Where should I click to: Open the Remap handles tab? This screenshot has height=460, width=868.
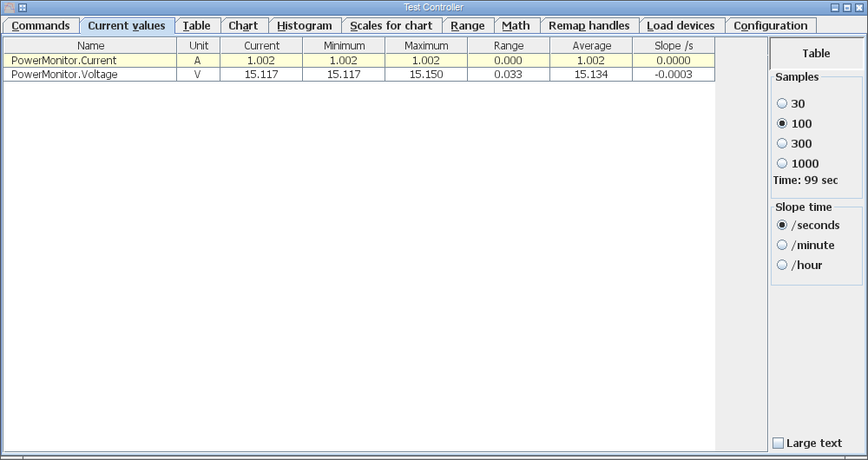coord(589,26)
